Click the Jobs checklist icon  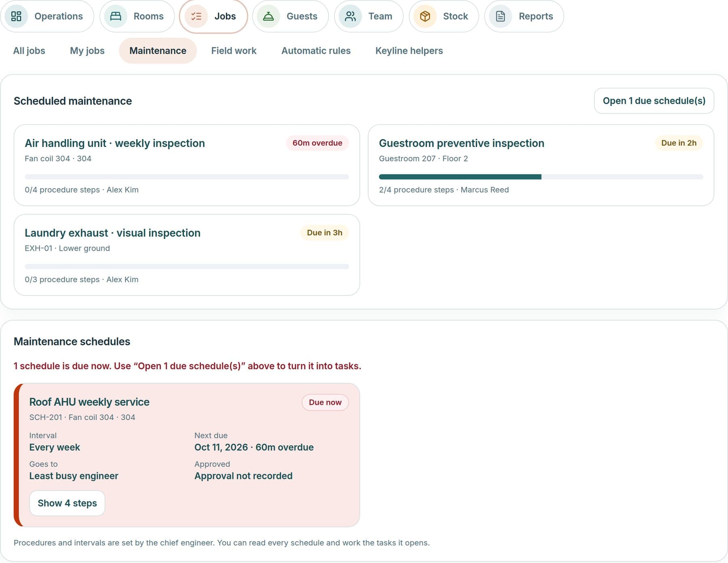[196, 16]
